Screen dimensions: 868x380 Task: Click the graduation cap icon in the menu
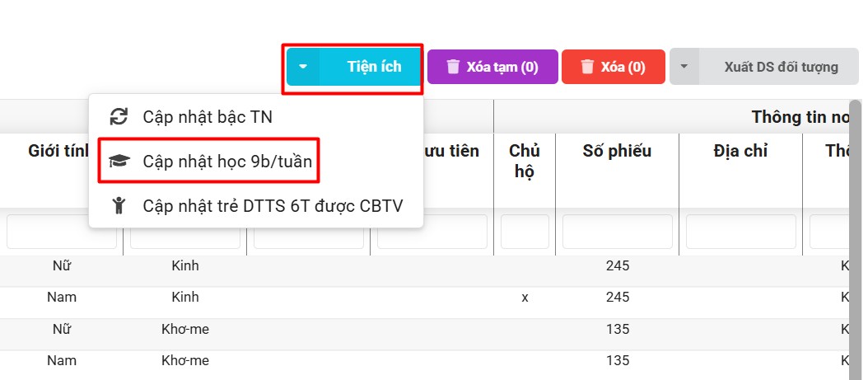[119, 162]
